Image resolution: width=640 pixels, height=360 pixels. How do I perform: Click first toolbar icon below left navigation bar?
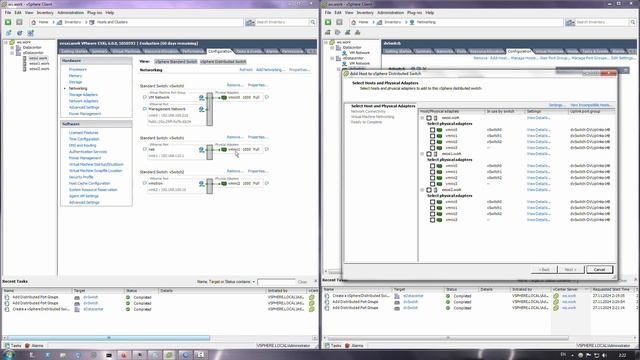[8, 33]
